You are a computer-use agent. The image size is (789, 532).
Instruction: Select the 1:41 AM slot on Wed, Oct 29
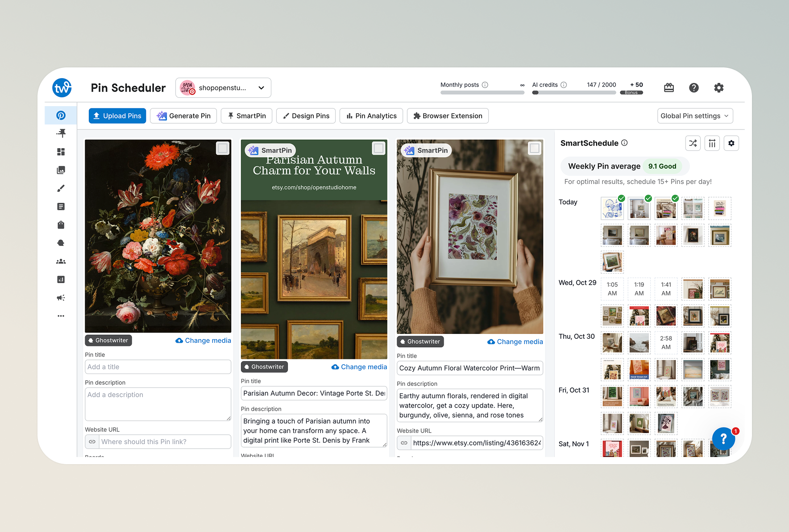[666, 289]
